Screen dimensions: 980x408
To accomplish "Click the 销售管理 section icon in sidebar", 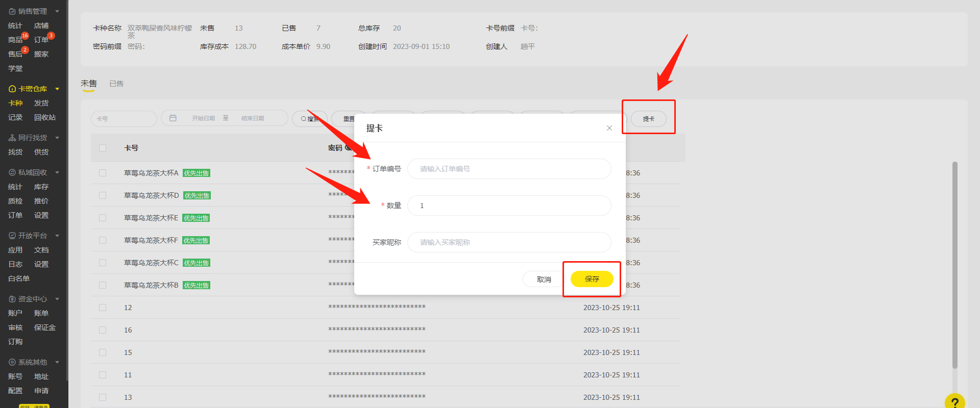I will pyautogui.click(x=12, y=11).
